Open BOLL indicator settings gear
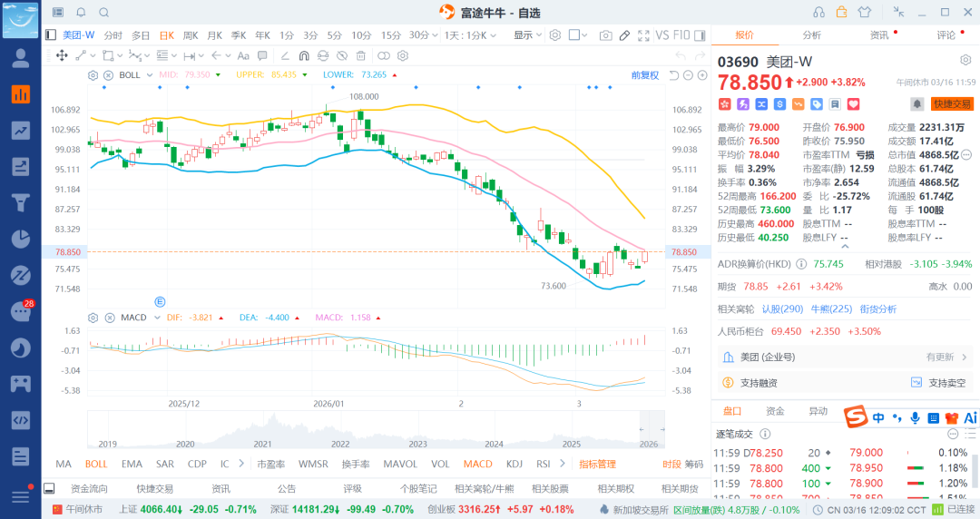Screen dimensions: 980x519 tap(93, 75)
